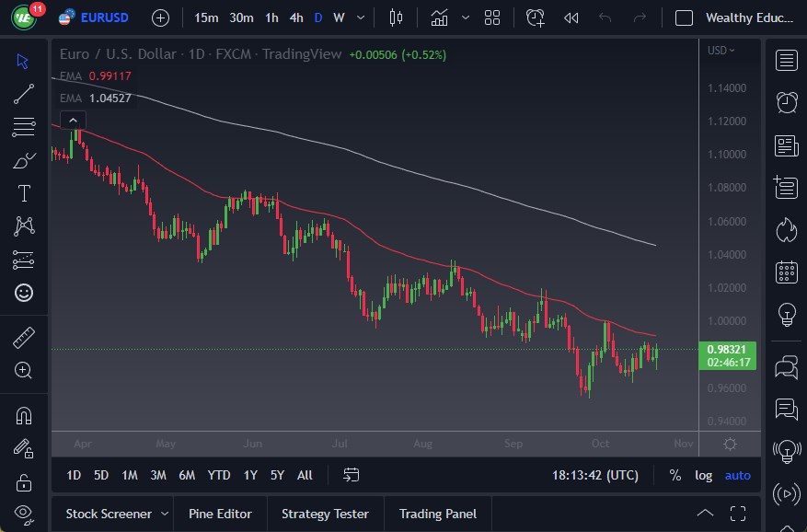Image resolution: width=807 pixels, height=532 pixels.
Task: Collapse the indicator legend arrow on chart
Action: pos(73,119)
